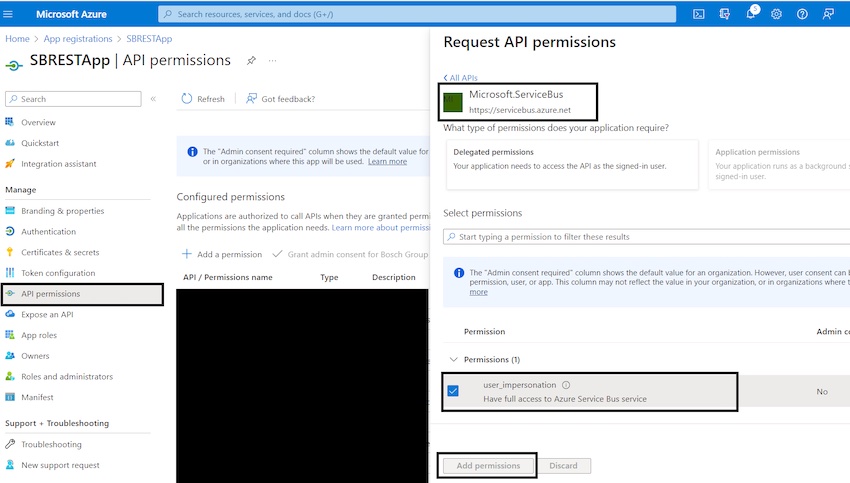The height and width of the screenshot is (483, 850).
Task: Collapse the left navigation menu chevrons
Action: [153, 99]
